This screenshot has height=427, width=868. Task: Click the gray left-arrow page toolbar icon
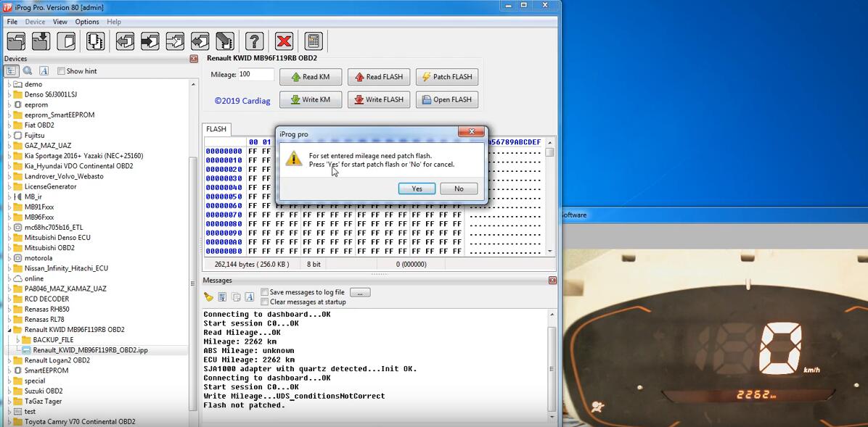click(x=125, y=41)
